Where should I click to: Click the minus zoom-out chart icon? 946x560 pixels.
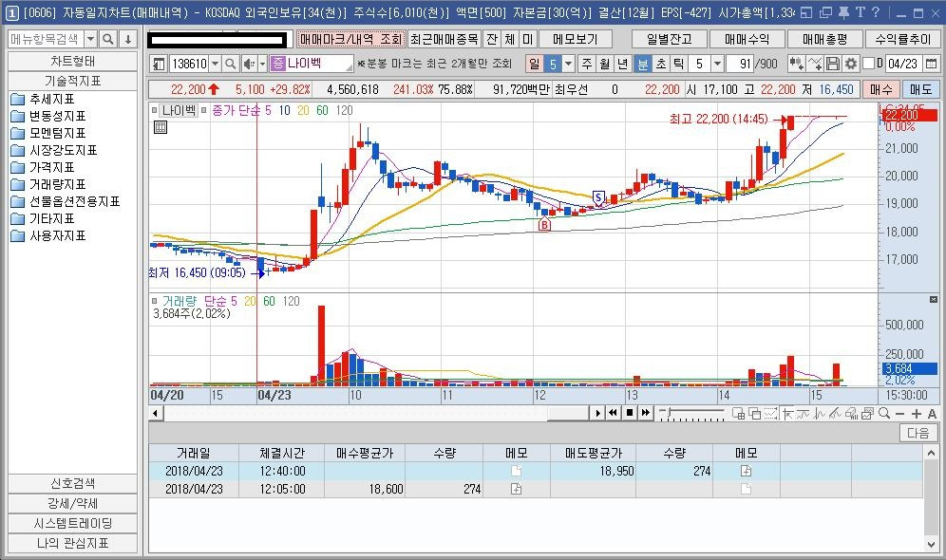click(x=900, y=414)
